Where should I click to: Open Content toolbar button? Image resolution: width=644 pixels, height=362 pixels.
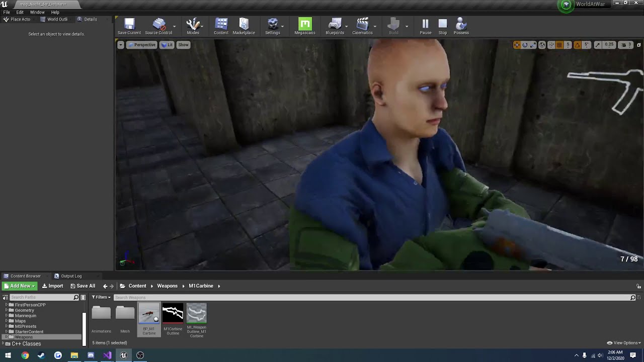pos(221,27)
